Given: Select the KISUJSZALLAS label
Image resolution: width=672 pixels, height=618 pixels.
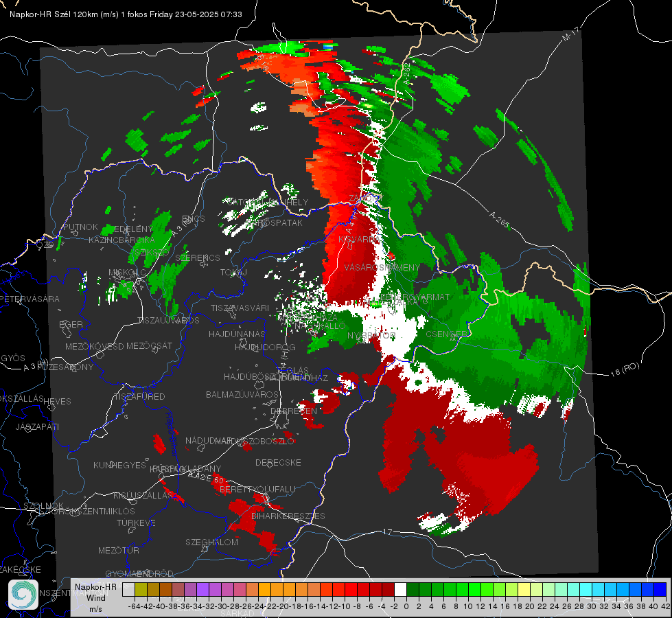Looking at the screenshot, I should tap(143, 495).
